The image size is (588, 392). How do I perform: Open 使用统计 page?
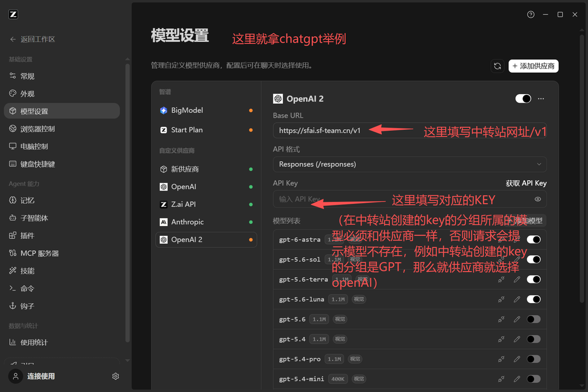(62, 342)
